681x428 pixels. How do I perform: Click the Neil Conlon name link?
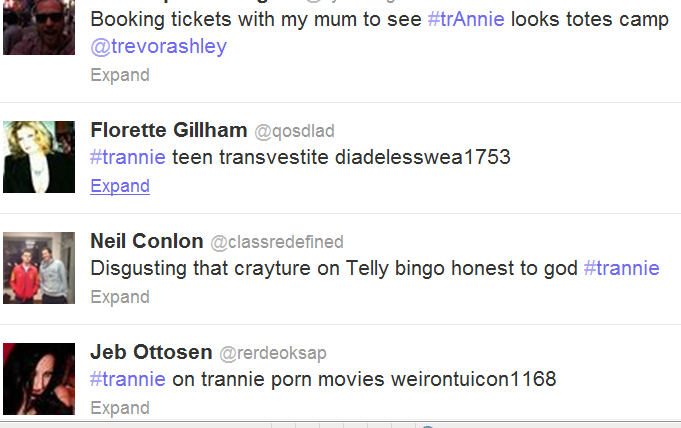pos(146,242)
